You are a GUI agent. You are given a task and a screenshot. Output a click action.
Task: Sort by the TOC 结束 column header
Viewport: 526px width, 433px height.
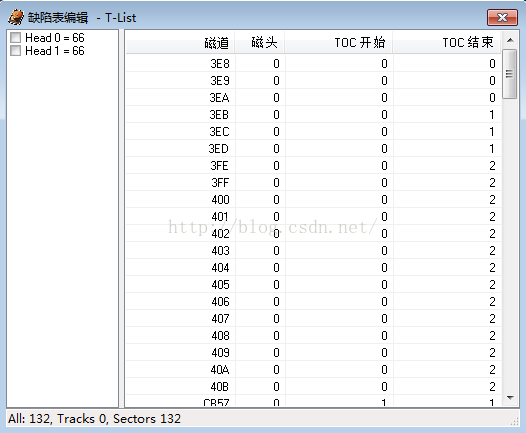tap(447, 42)
